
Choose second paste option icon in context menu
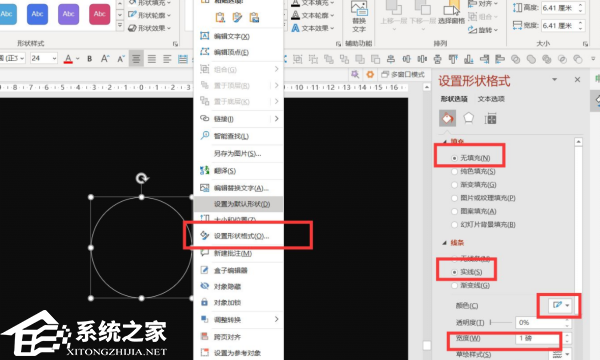237,17
